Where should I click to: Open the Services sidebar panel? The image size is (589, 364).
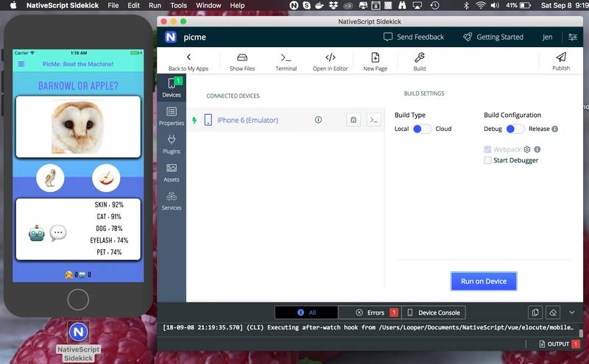172,201
